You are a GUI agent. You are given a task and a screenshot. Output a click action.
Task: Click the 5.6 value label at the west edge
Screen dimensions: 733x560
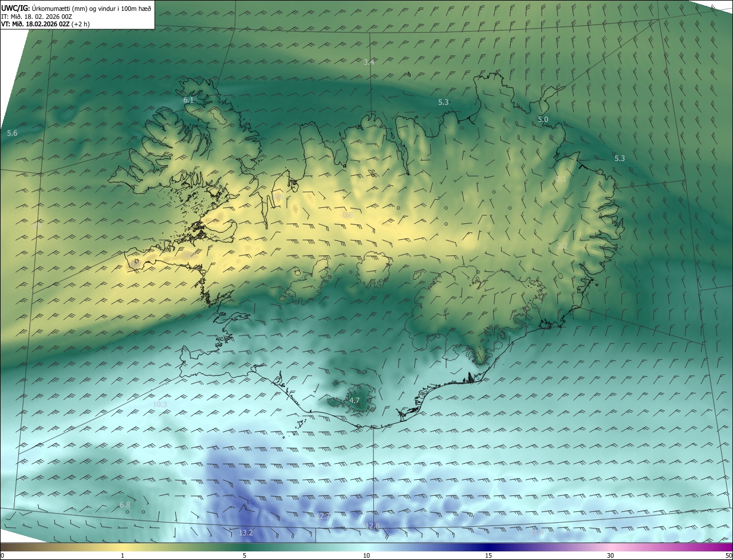coord(12,133)
